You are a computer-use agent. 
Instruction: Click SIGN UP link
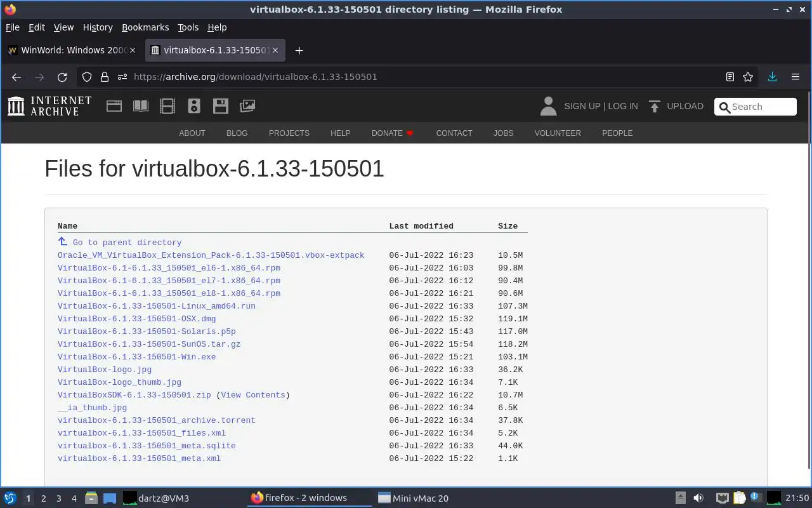(582, 106)
